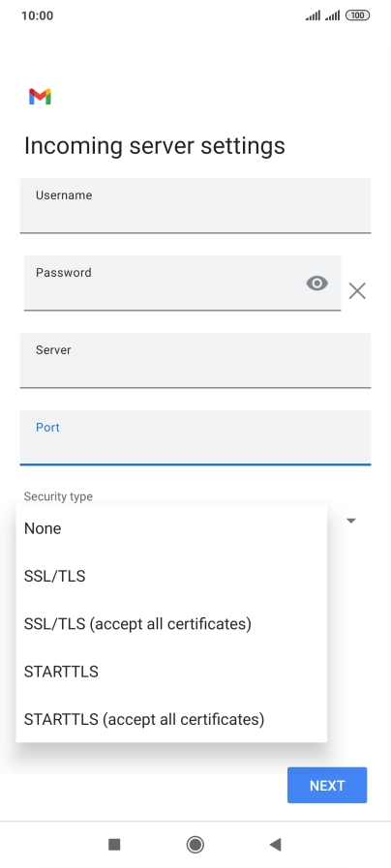Viewport: 391px width, 868px height.
Task: Clear the password field with X icon
Action: pos(357,290)
